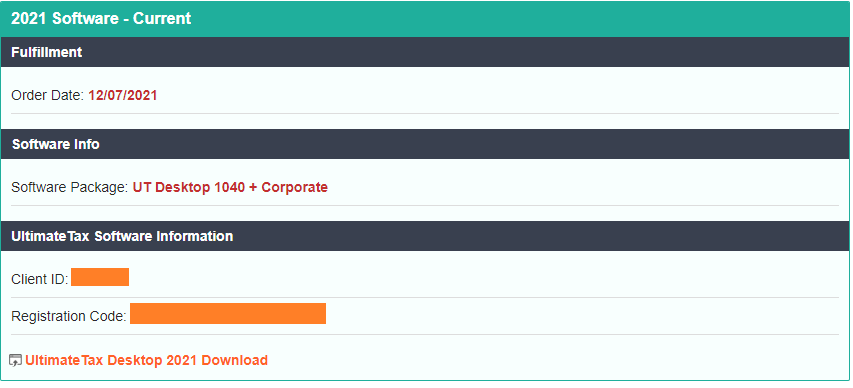Click the download icon beside UltimateTax Desktop link
853x388 pixels.
pos(16,360)
